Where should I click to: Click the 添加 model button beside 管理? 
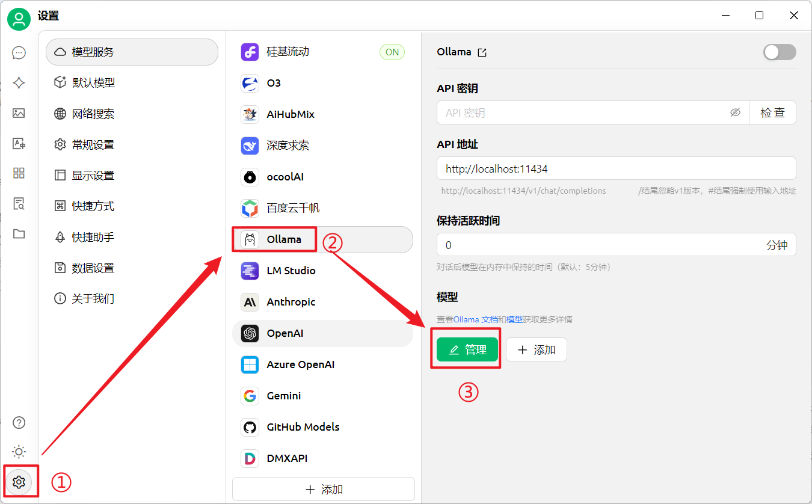[x=537, y=349]
